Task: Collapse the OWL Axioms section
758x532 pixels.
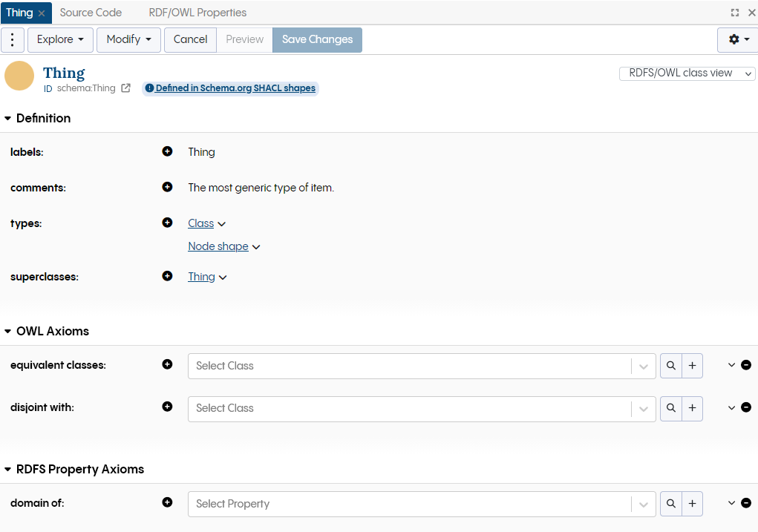Action: (x=8, y=332)
